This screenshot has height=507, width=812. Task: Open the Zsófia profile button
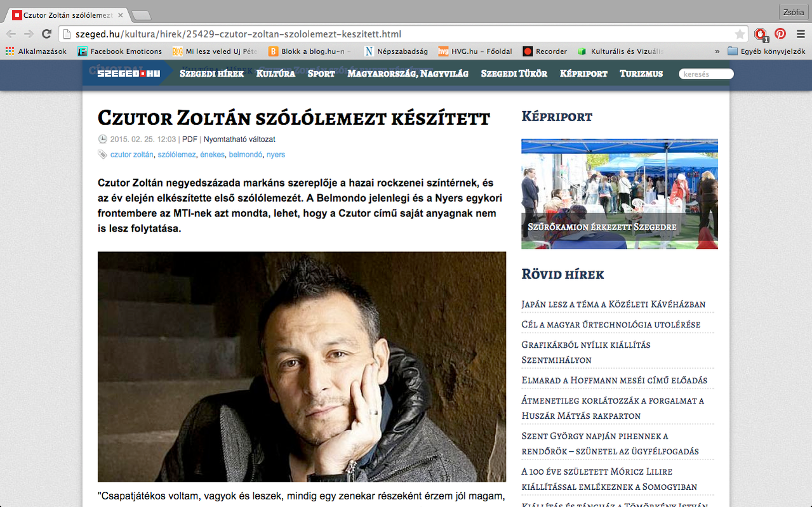point(793,12)
